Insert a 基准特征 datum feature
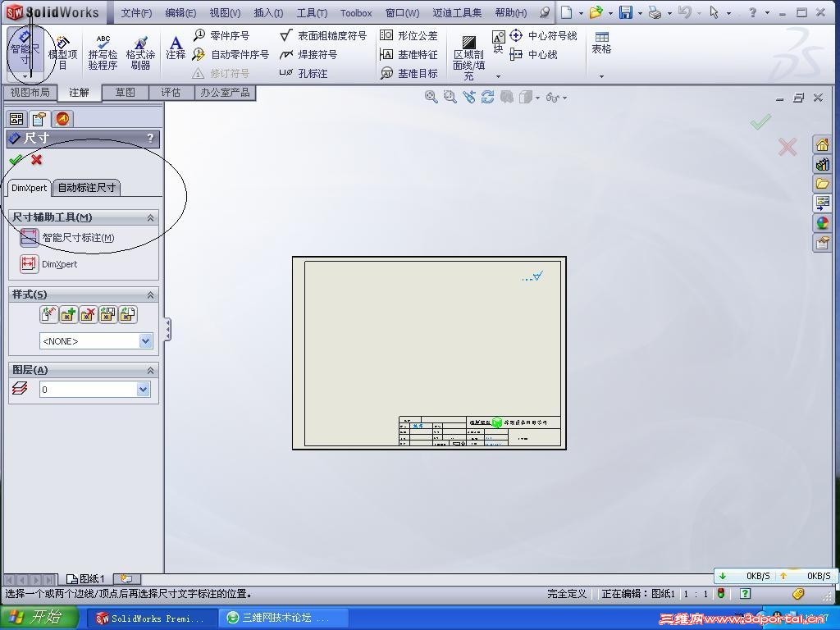The width and height of the screenshot is (840, 630). (x=409, y=54)
